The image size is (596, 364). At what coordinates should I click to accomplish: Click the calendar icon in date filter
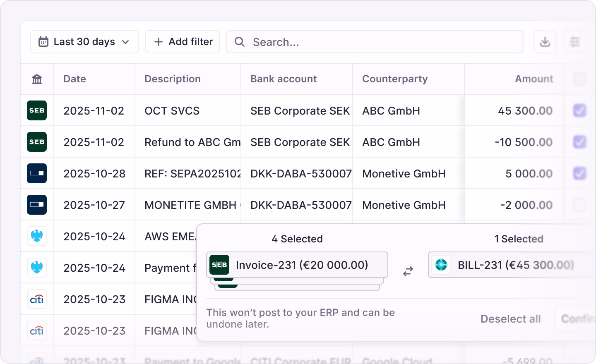(x=43, y=42)
